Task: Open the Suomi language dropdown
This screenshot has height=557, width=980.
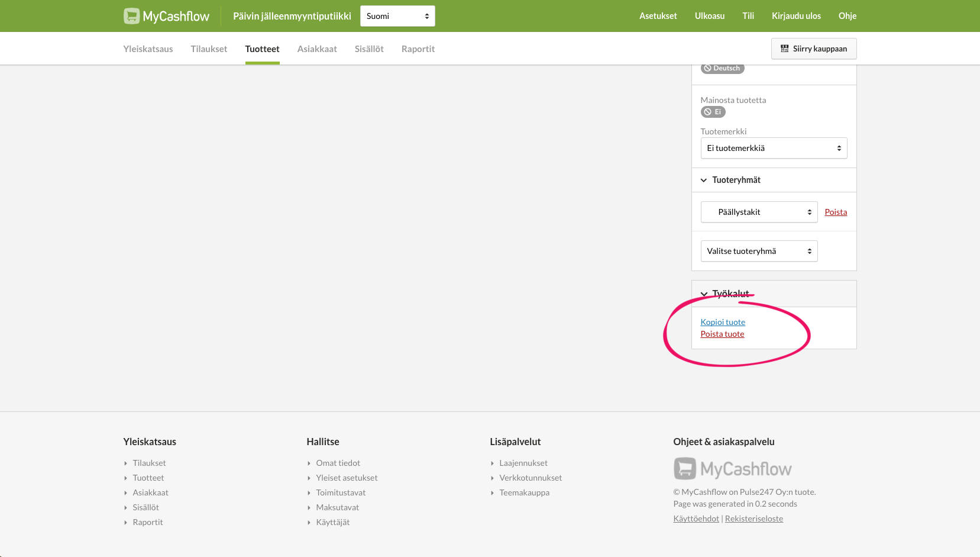Action: (397, 16)
